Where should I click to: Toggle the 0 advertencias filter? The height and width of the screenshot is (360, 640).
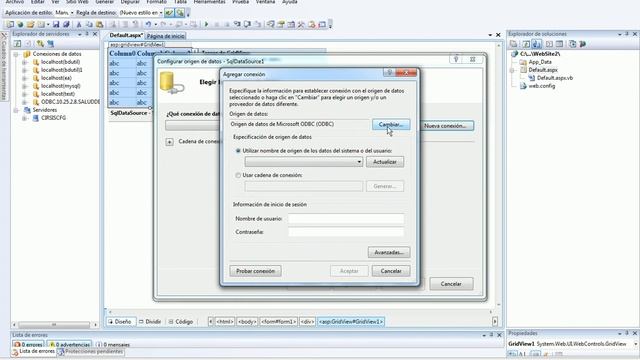click(69, 344)
